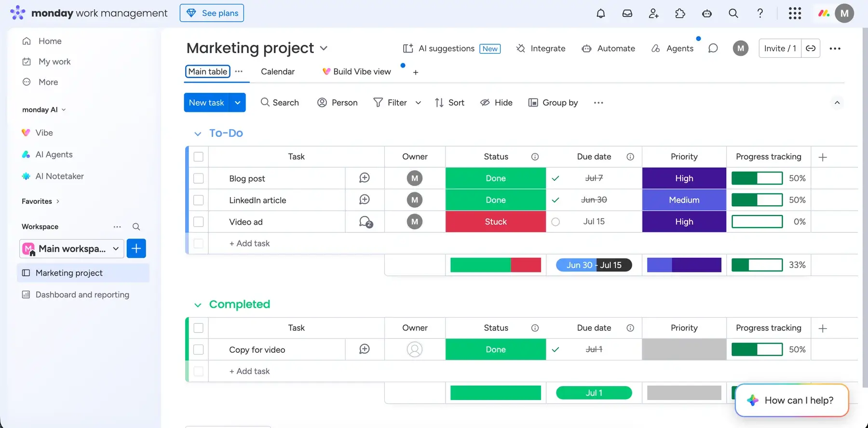Add update to LinkedIn article task
Screen dimensions: 868x428
(365, 200)
